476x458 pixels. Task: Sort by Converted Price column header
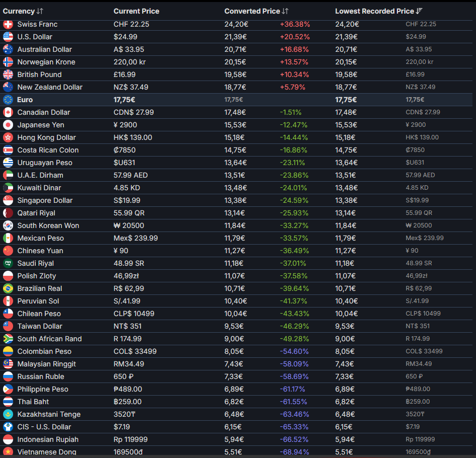pyautogui.click(x=256, y=11)
